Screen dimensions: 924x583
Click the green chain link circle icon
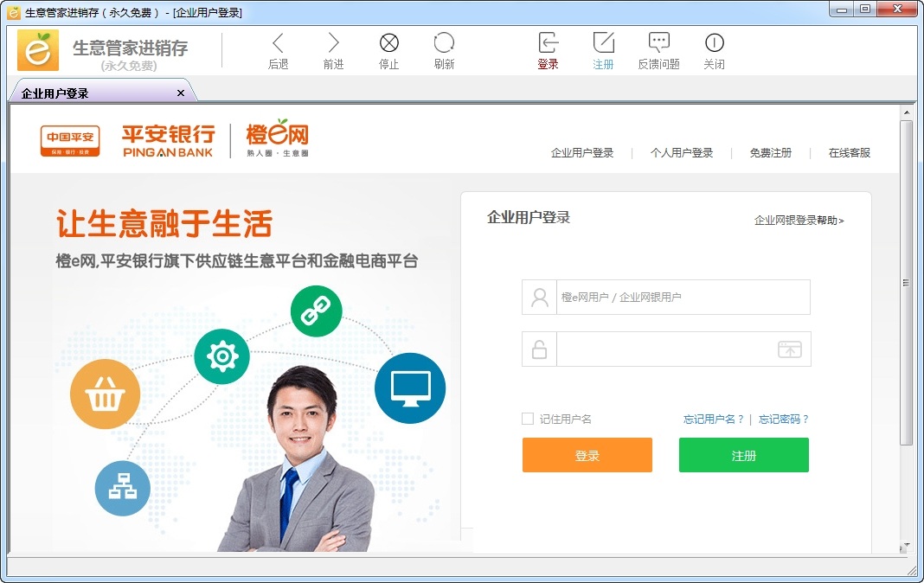pyautogui.click(x=316, y=311)
